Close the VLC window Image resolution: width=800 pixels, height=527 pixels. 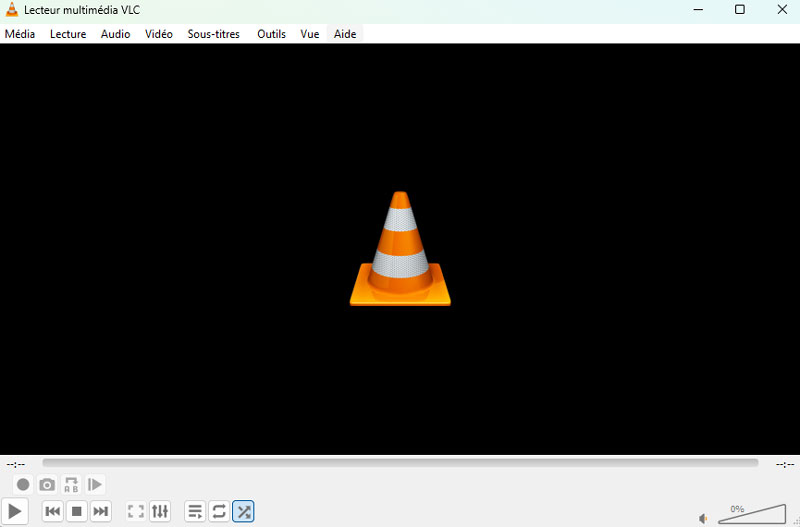[x=782, y=9]
